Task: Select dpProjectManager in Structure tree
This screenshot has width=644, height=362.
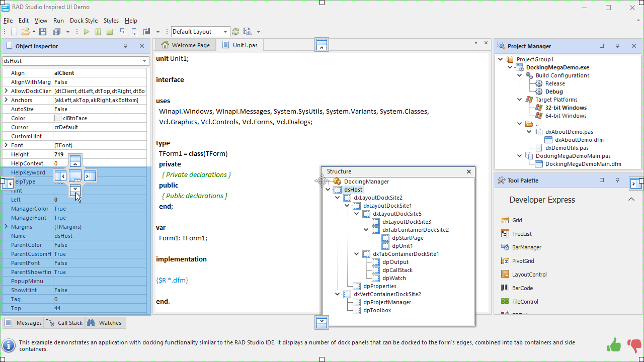Action: 387,302
